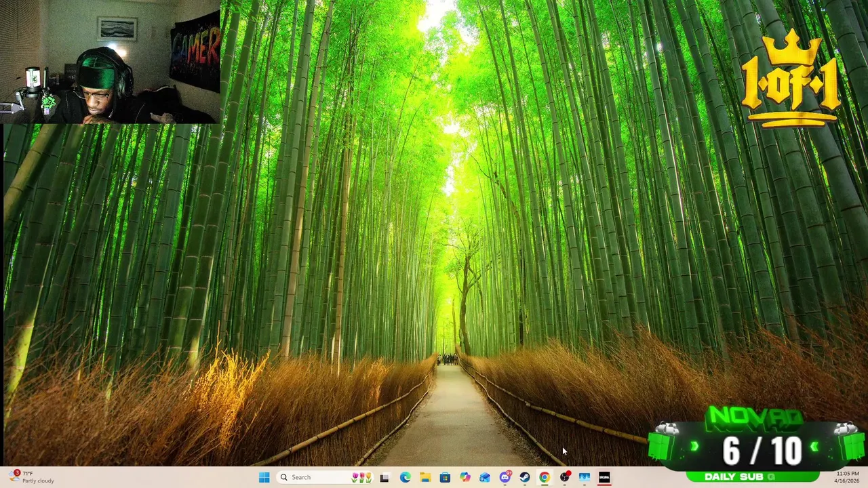868x488 pixels.
Task: Open OBS Studio from taskbar
Action: tap(564, 477)
